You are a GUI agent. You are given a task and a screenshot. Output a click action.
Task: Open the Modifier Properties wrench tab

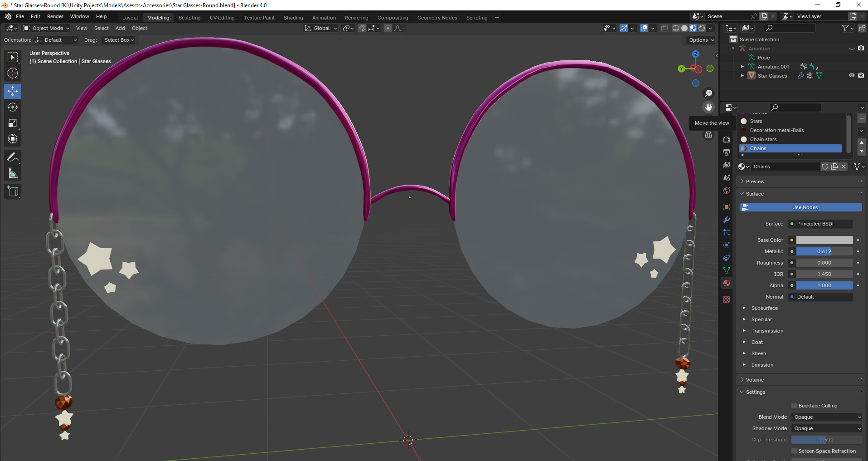coord(726,220)
